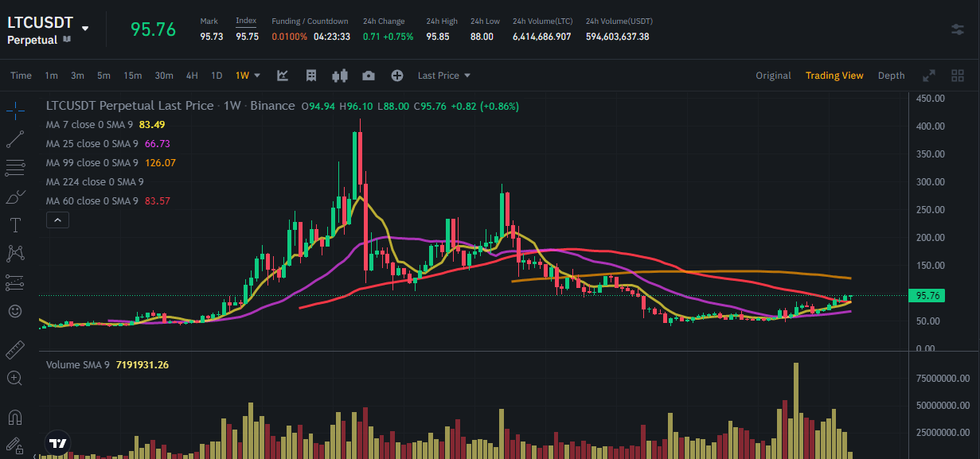Click the 24h Volume(USDT) value
Image resolution: width=980 pixels, height=459 pixels.
click(x=617, y=37)
